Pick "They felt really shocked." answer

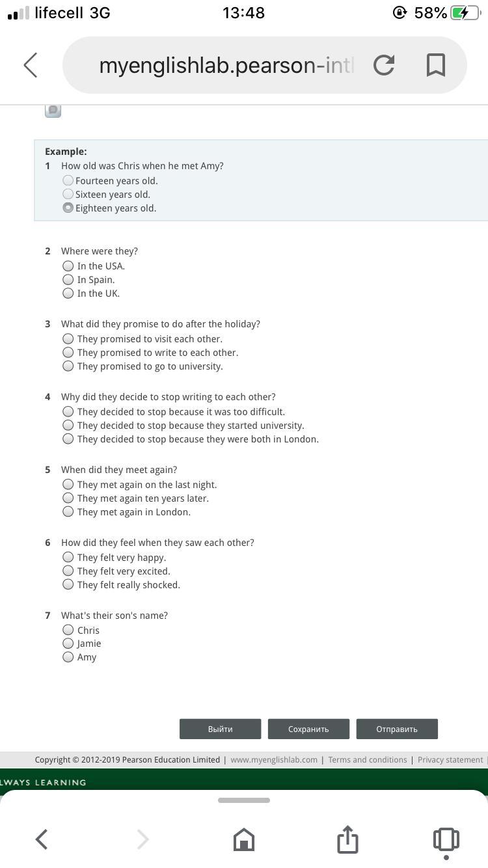point(68,585)
